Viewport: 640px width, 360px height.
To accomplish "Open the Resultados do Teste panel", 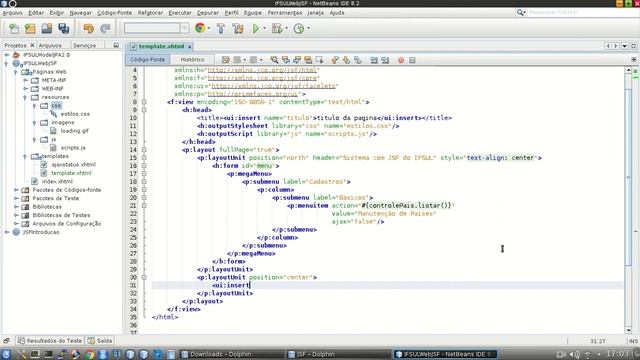I will (51, 340).
